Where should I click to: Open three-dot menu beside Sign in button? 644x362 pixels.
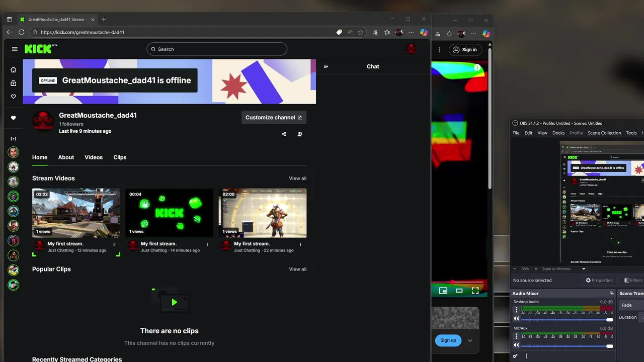point(439,50)
